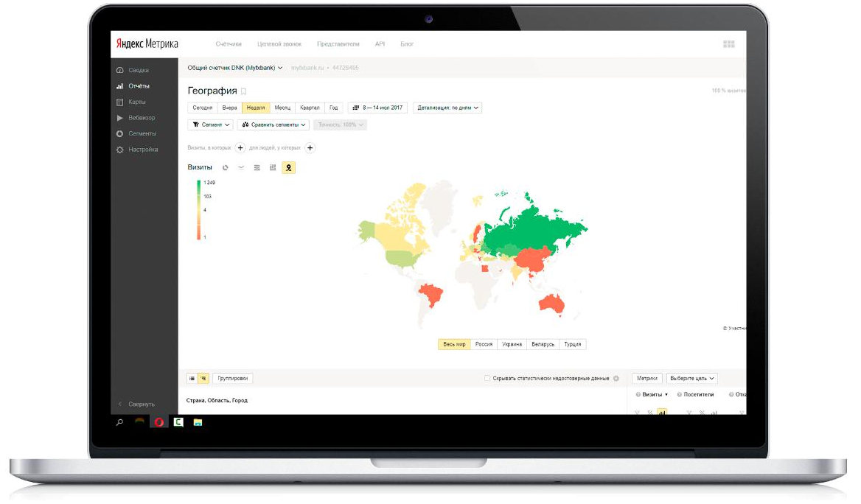Click the Карты sidebar icon
The height and width of the screenshot is (504, 861).
point(119,102)
